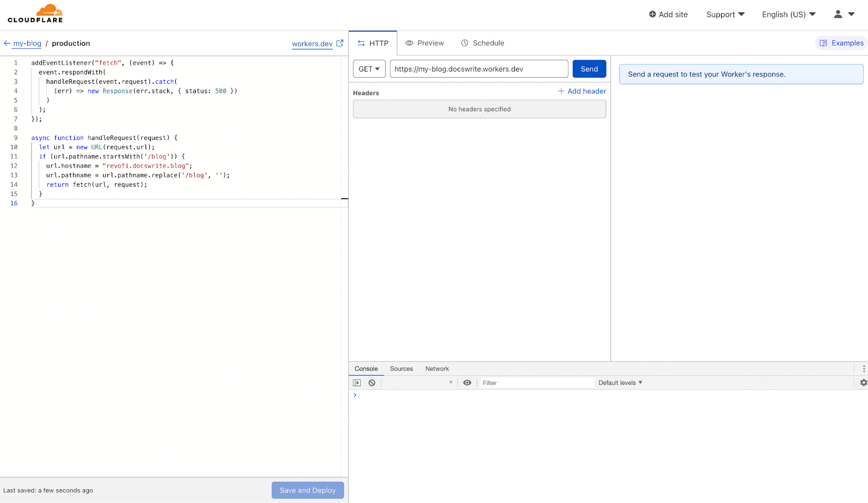
Task: Click the addEventListener code line
Action: tap(103, 63)
